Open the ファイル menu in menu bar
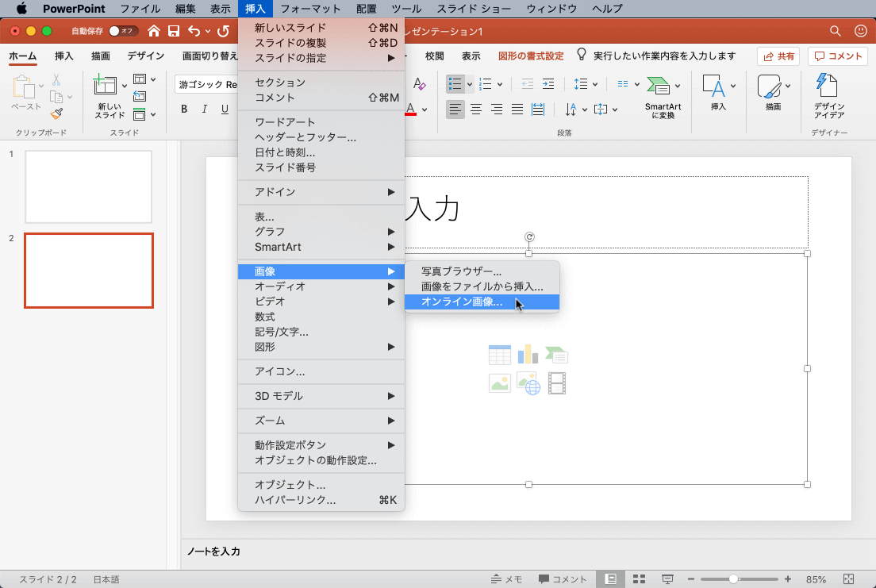 click(x=140, y=9)
